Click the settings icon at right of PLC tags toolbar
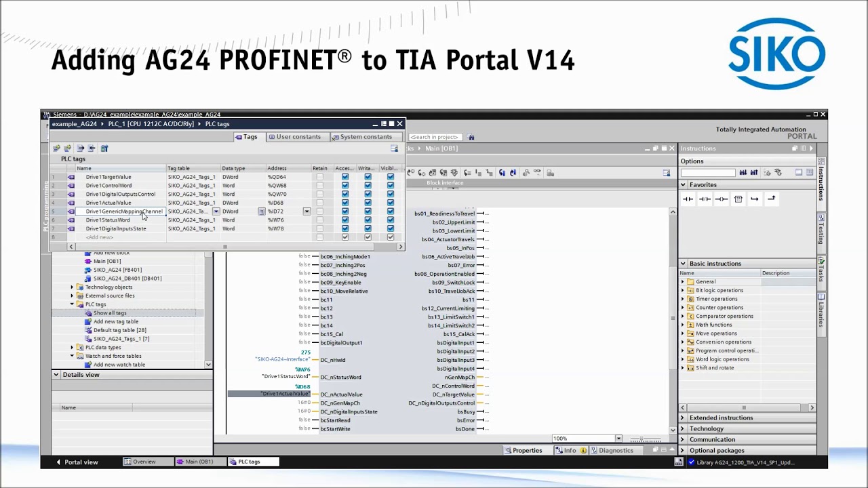The width and height of the screenshot is (868, 488). tap(394, 148)
